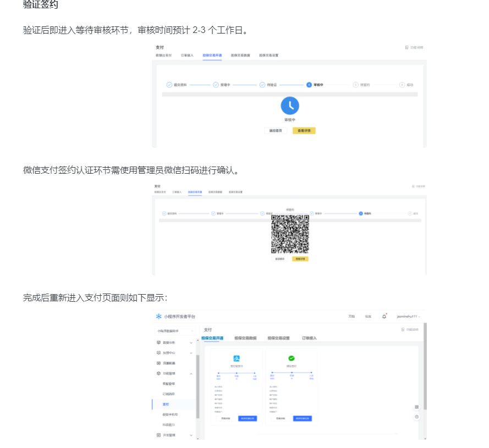Viewport: 489px width, 448px height.
Task: Open 社区 link in the platform header
Action: point(369,317)
